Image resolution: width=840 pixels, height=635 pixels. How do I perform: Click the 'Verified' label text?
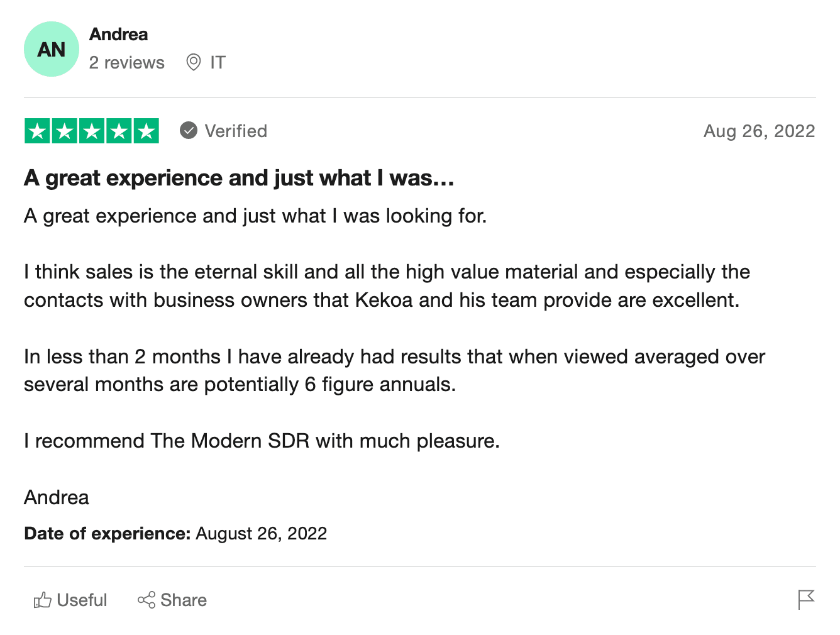pos(236,131)
